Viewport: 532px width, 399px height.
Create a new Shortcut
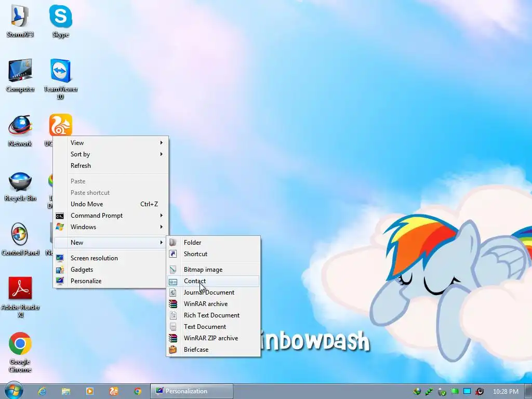pos(214,254)
